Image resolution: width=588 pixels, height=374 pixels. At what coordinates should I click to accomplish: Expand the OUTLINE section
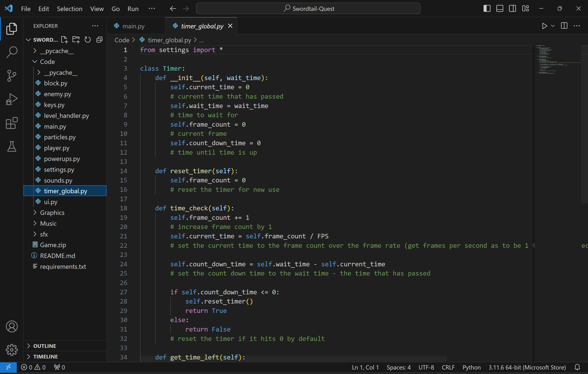pos(45,346)
